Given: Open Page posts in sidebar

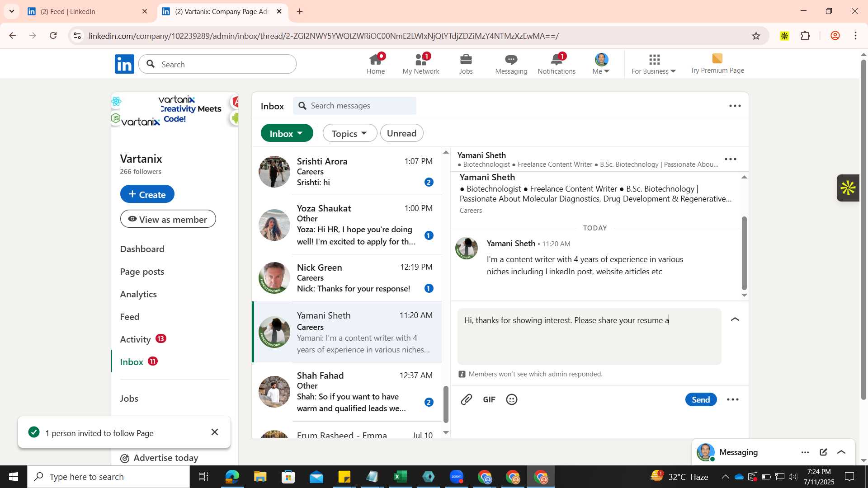Looking at the screenshot, I should coord(142,272).
